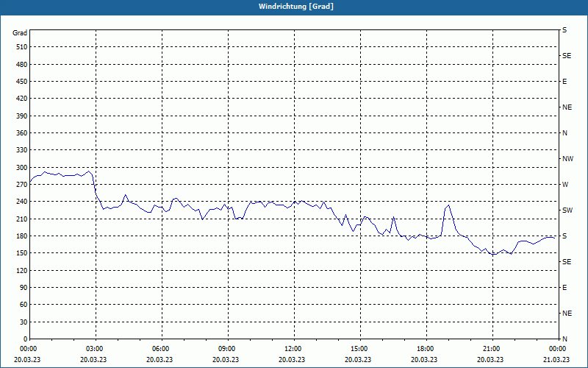The image size is (588, 368).
Task: Click the '20.03.23' date under 12:00
Action: click(x=292, y=360)
